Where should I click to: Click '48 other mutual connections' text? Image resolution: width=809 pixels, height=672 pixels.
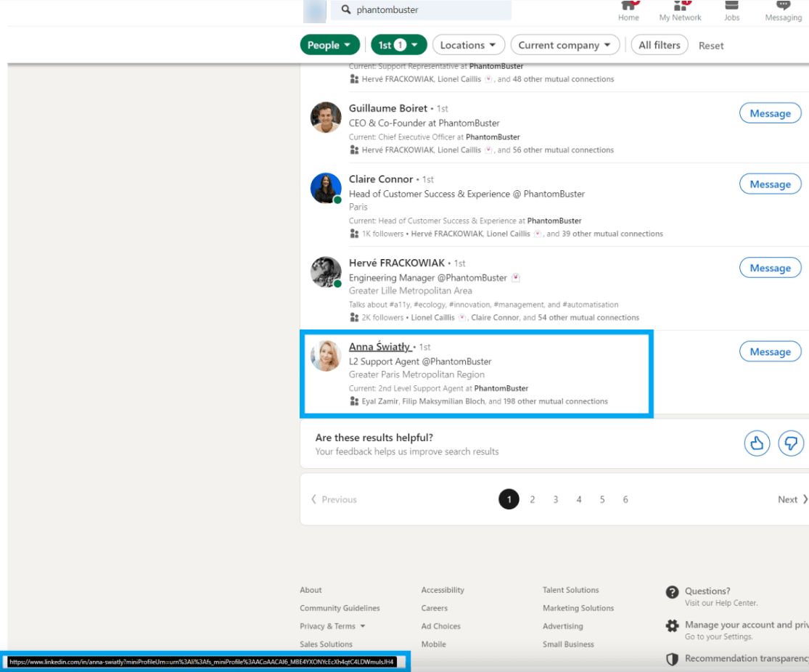(x=563, y=79)
